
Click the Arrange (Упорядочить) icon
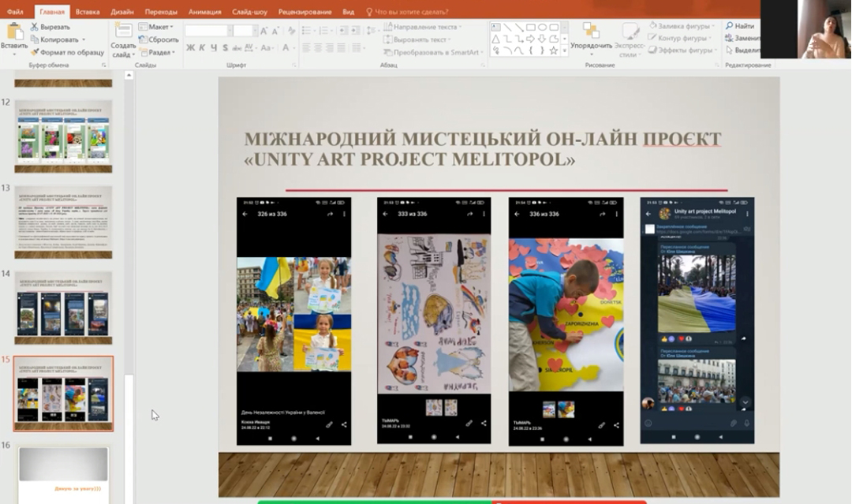(591, 32)
